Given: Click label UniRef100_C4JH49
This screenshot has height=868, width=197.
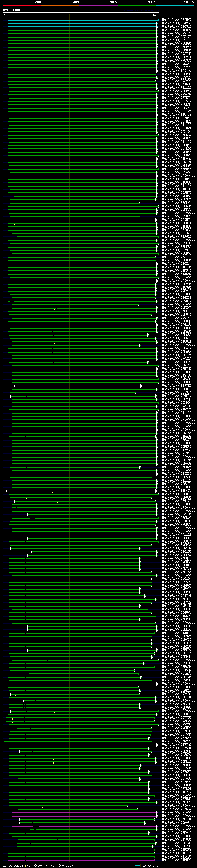Looking at the screenshot, I should tap(176, 633).
